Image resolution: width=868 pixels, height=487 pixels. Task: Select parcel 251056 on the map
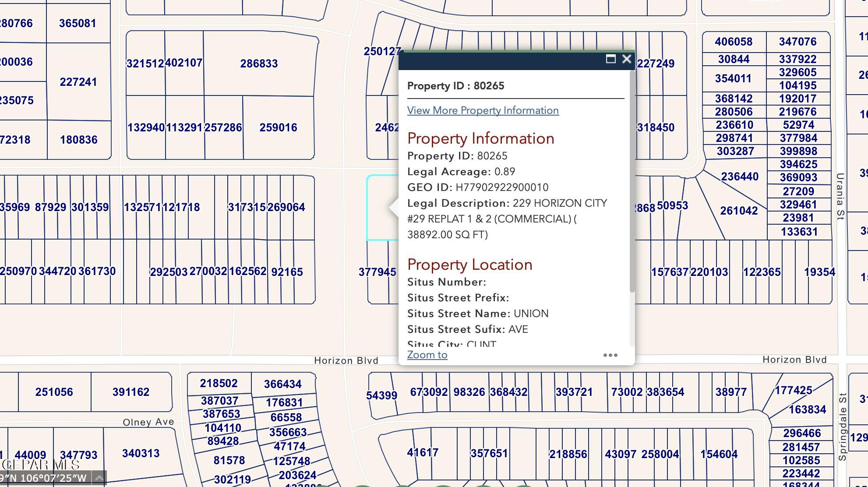click(54, 392)
